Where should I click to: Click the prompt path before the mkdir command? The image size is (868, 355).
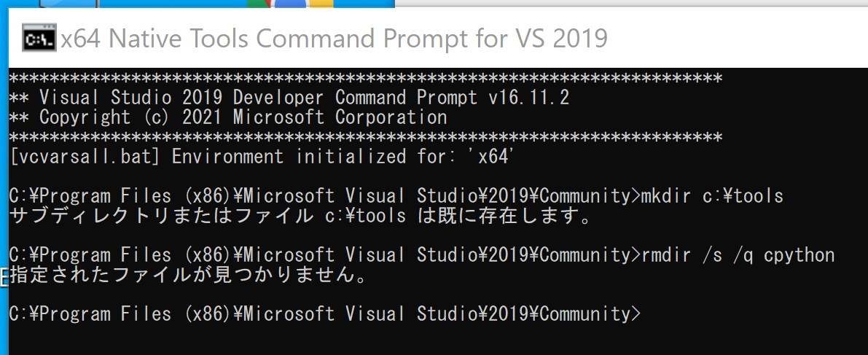coord(325,195)
